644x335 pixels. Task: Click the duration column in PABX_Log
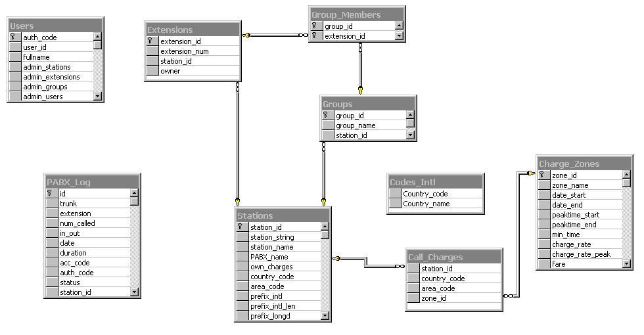[92, 253]
